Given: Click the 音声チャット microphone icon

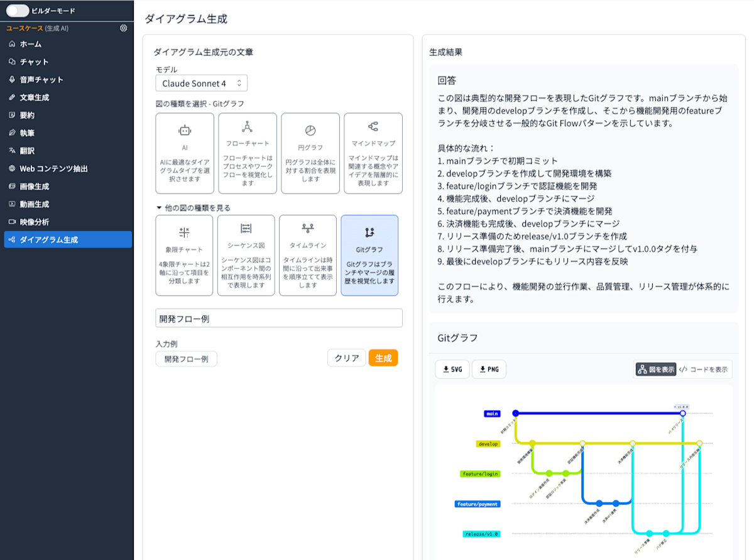Looking at the screenshot, I should tap(12, 80).
